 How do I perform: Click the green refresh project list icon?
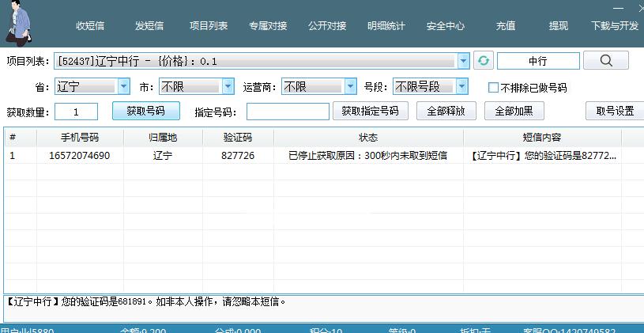coord(483,61)
